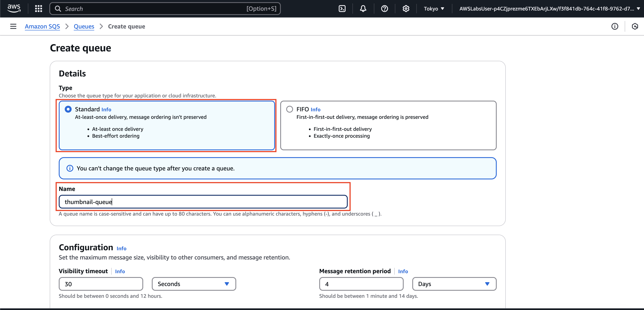Focus the top Search bar

point(165,9)
